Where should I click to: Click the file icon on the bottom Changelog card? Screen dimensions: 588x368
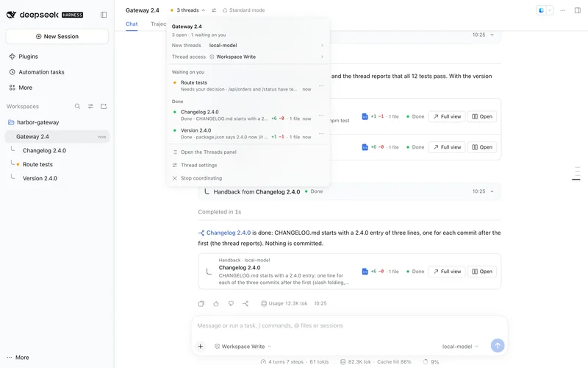tap(365, 272)
